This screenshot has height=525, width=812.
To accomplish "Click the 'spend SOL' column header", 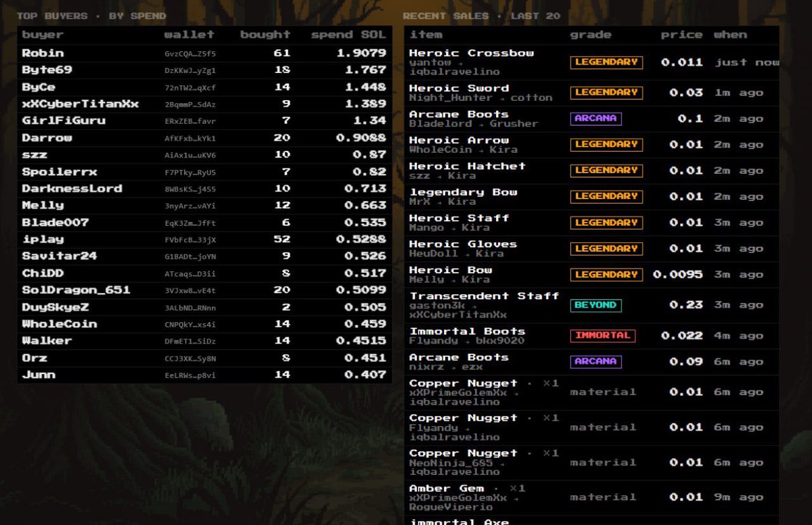I will tap(348, 35).
